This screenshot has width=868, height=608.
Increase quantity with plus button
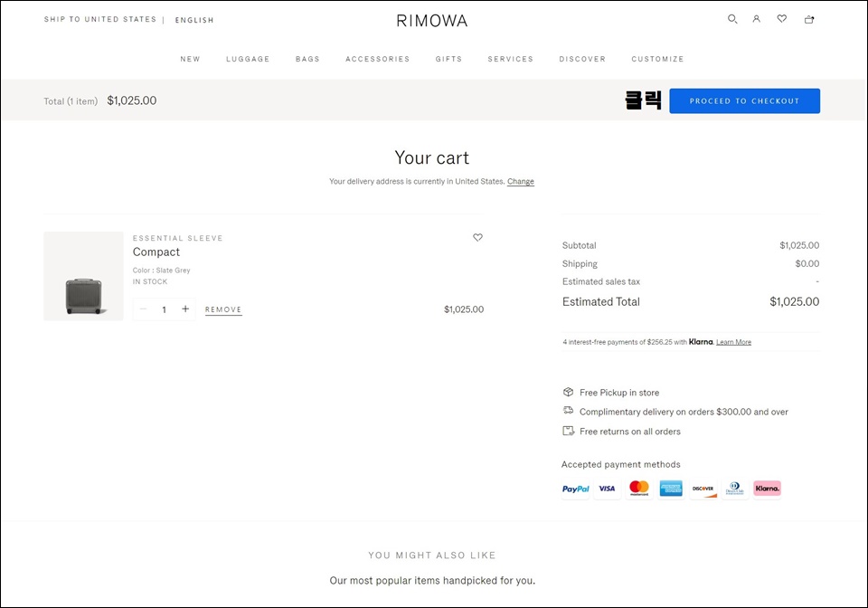coord(185,309)
